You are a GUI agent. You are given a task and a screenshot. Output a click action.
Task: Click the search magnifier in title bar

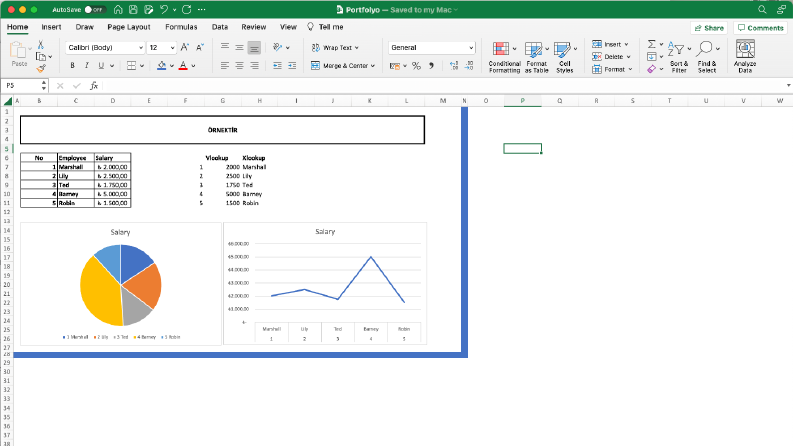762,10
